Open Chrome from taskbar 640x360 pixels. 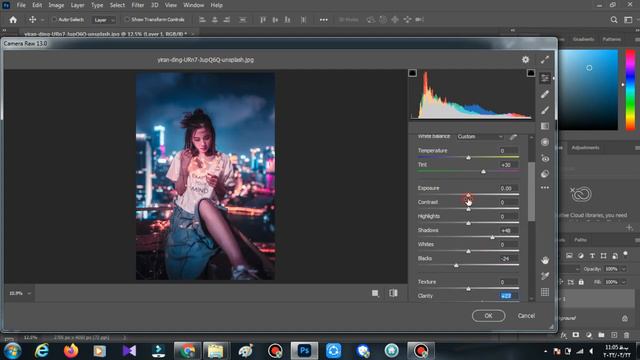tap(187, 351)
